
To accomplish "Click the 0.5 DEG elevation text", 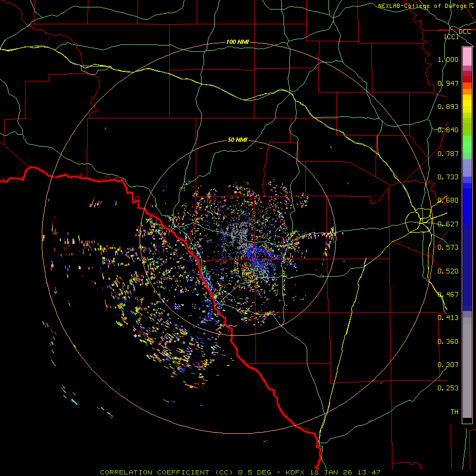I will pos(255,472).
